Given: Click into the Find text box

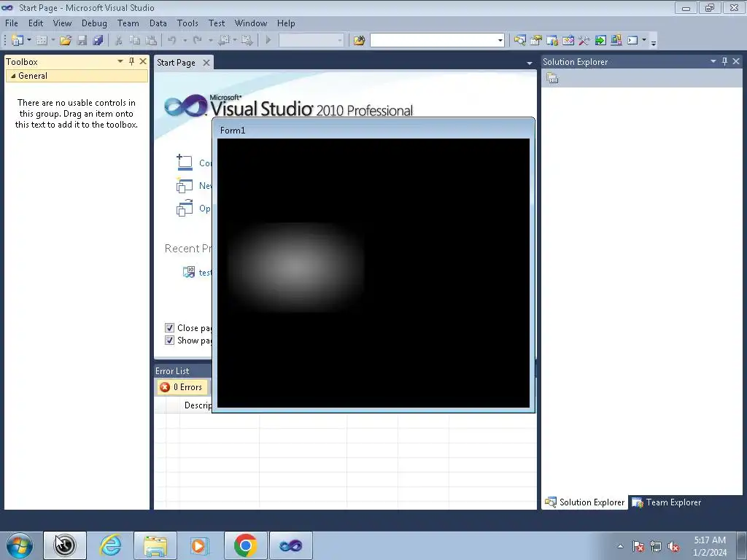Looking at the screenshot, I should click(x=433, y=41).
